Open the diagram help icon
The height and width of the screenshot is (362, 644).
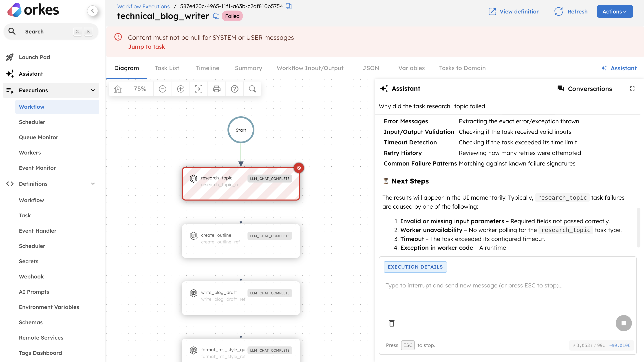click(x=234, y=89)
